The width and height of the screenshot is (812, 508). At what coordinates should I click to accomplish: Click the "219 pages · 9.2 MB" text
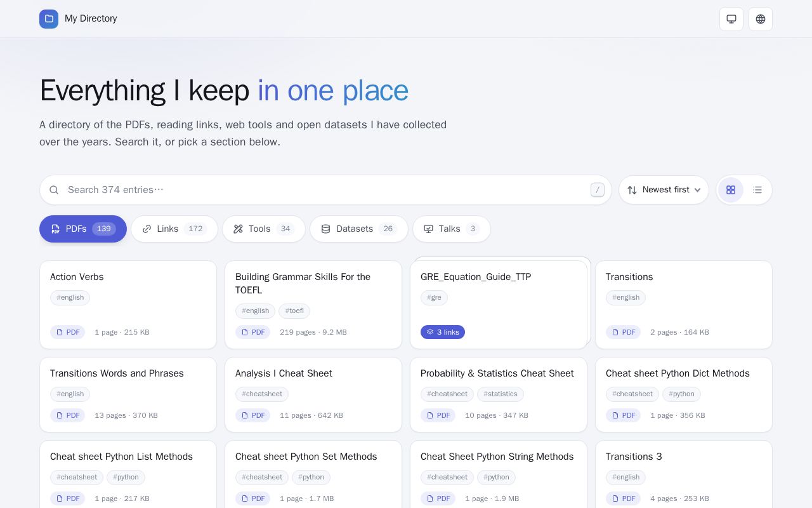[313, 332]
